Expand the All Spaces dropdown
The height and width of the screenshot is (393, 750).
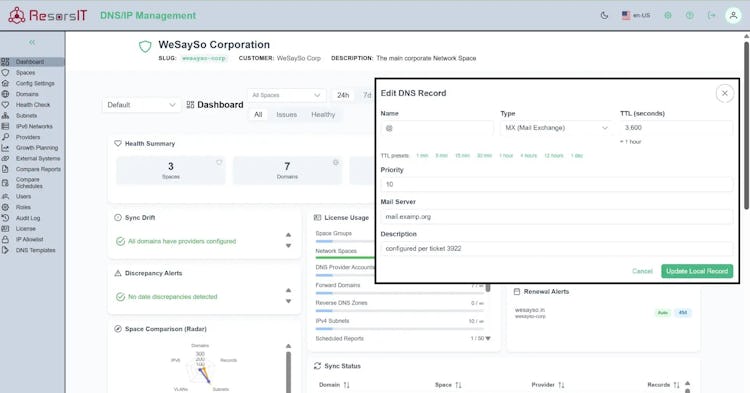tap(287, 95)
